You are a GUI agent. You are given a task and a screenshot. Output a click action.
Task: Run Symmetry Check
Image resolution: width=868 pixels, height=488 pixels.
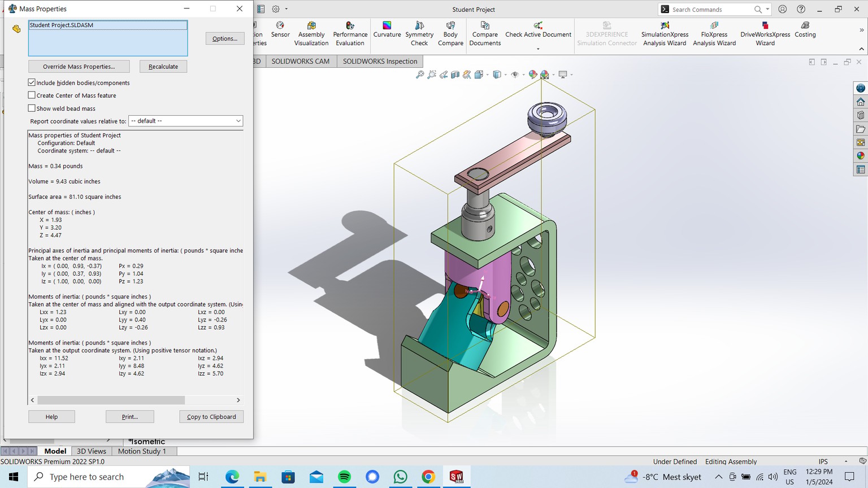point(419,34)
